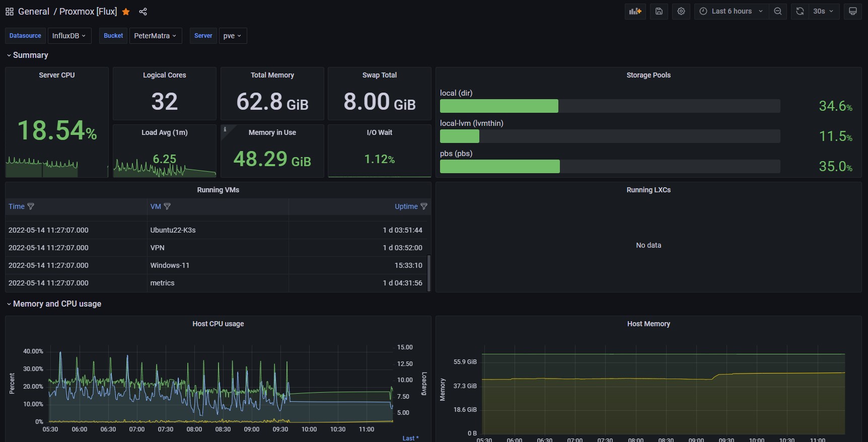Share the dashboard via share icon

pyautogui.click(x=143, y=12)
